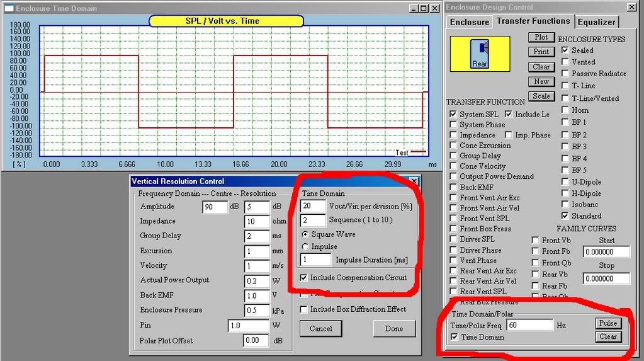Select the Equalizer tab

coord(596,22)
